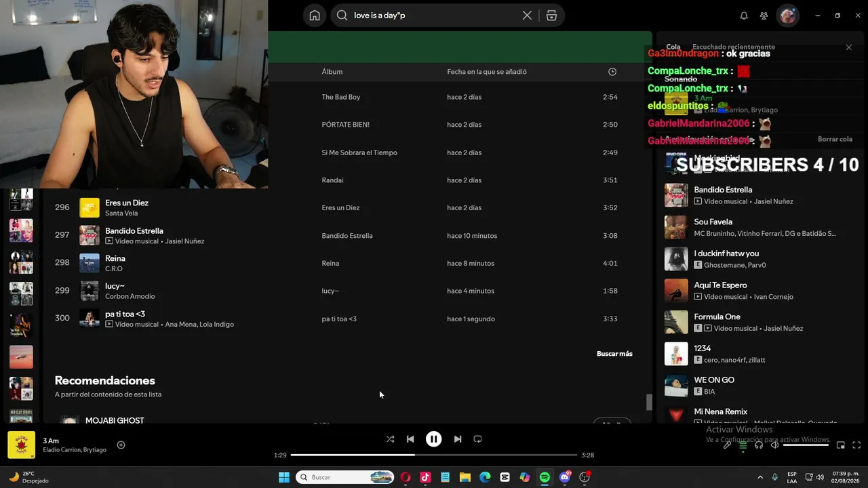The image size is (868, 488).
Task: Toggle repeat mode
Action: (477, 439)
